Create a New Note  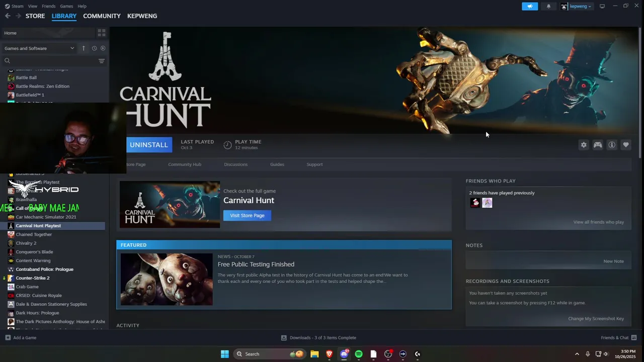pos(613,261)
